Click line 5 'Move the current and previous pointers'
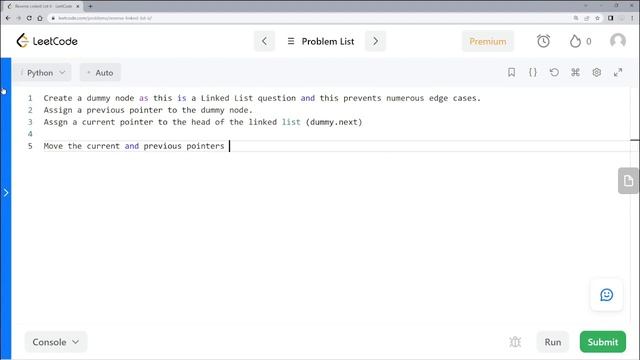Image resolution: width=640 pixels, height=360 pixels. [x=134, y=146]
